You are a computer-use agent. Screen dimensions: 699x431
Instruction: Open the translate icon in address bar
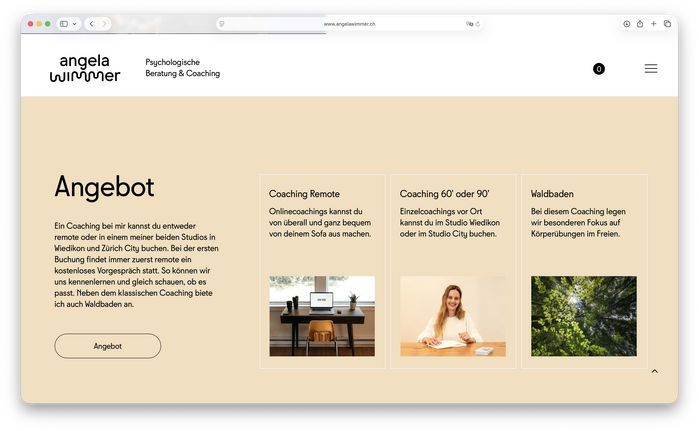tap(469, 24)
